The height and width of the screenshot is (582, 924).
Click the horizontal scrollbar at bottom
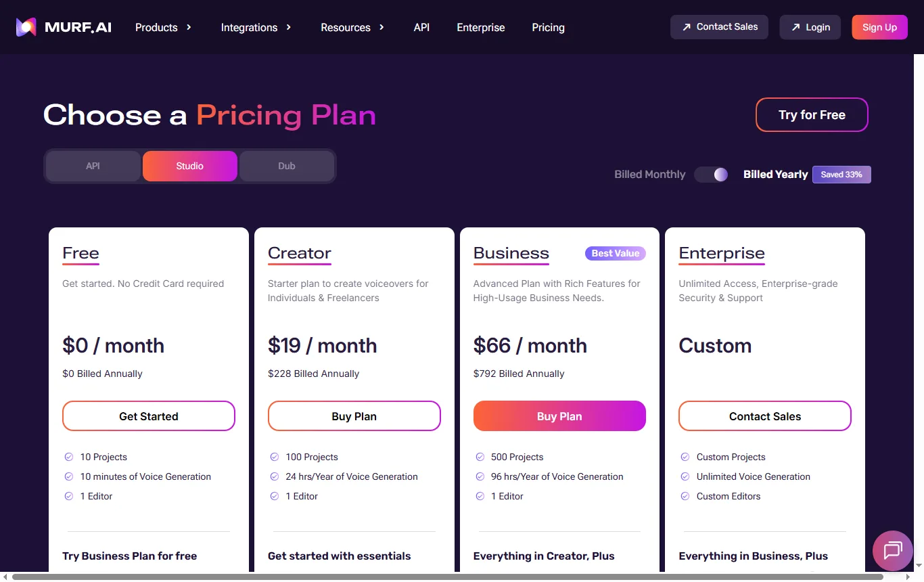click(x=448, y=577)
